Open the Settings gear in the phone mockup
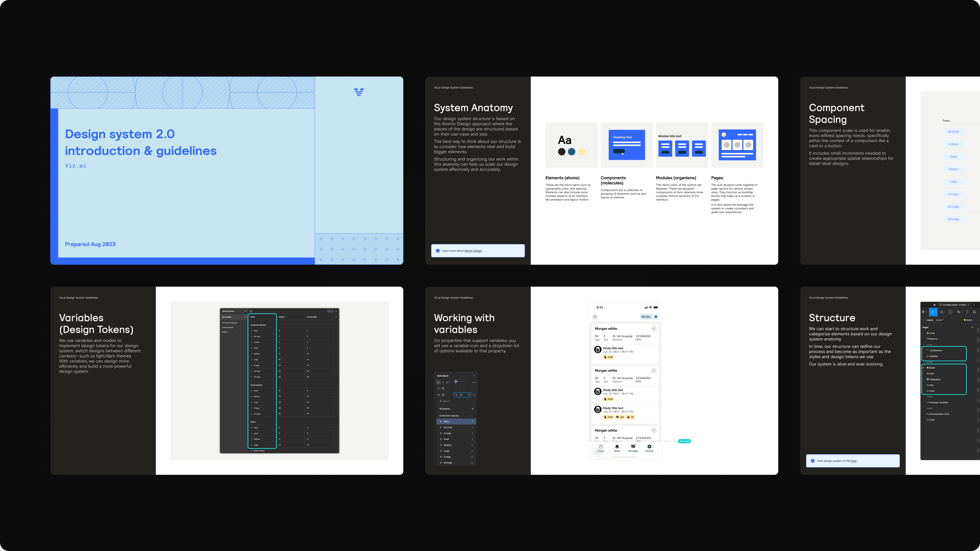 click(649, 446)
